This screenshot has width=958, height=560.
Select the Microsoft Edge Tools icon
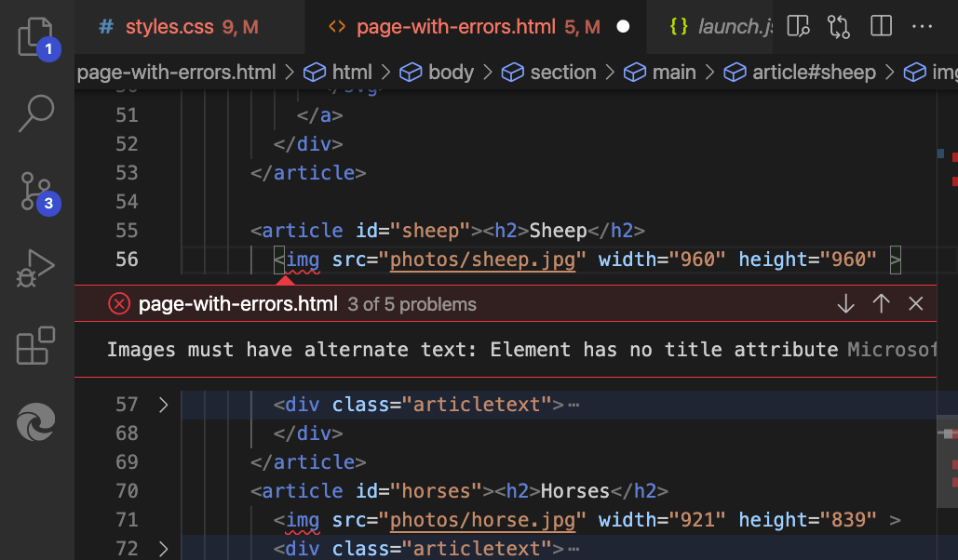(35, 420)
